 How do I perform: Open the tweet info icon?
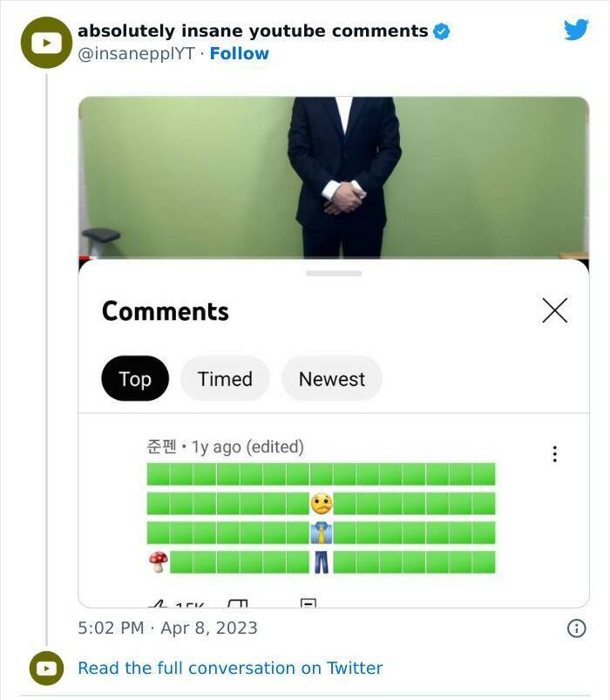click(576, 628)
